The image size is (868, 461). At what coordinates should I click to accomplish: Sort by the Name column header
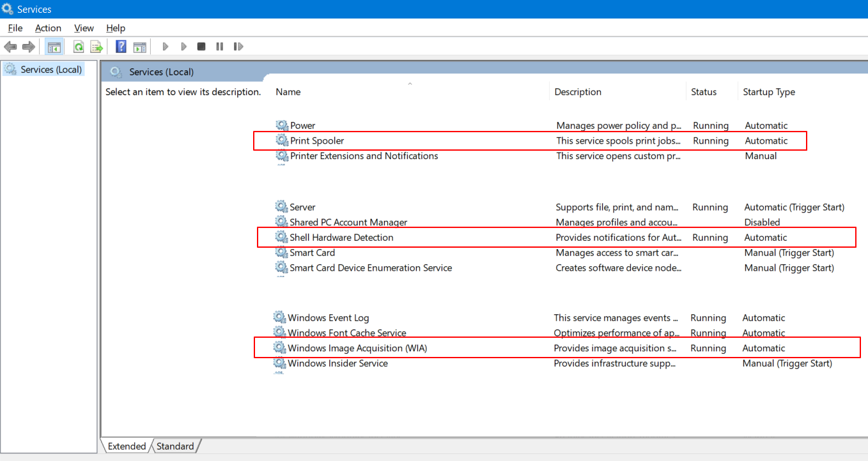[288, 92]
